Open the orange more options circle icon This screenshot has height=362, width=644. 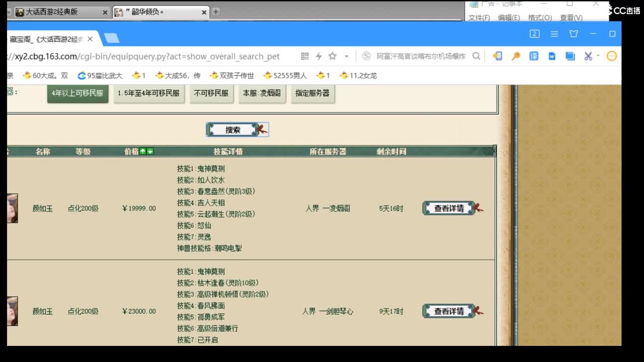click(x=612, y=56)
